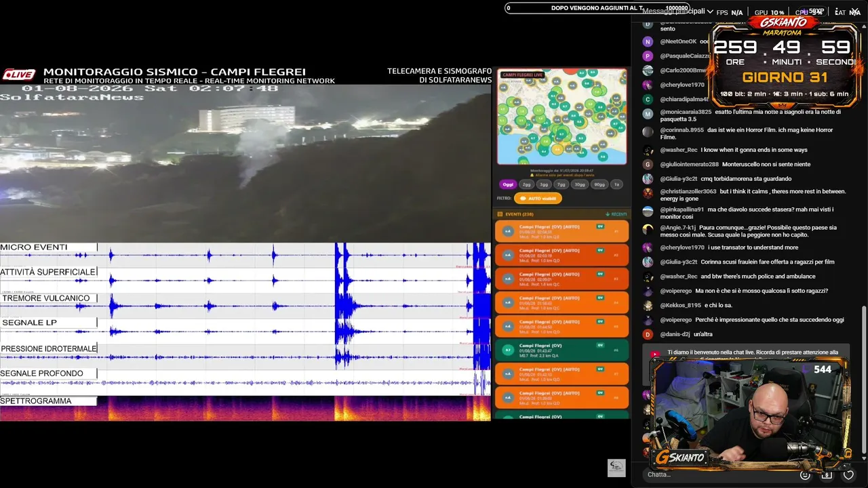Open @monicaaraia3825 M avatar

click(x=648, y=114)
